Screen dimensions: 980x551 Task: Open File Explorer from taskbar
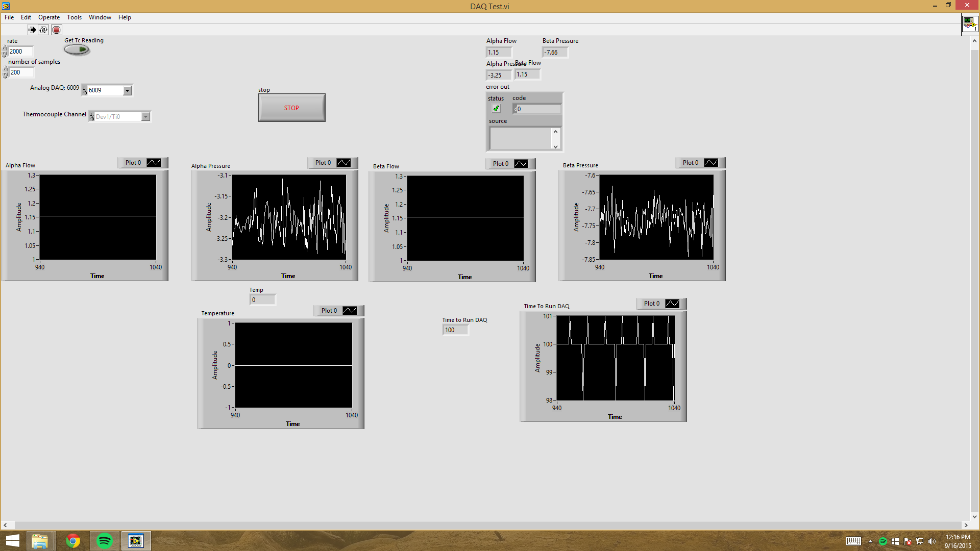40,541
